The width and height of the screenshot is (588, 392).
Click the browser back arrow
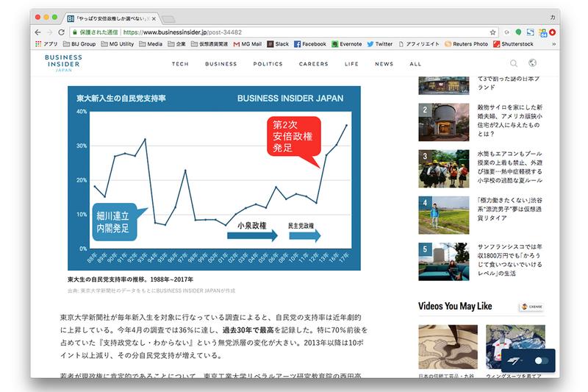pyautogui.click(x=37, y=32)
